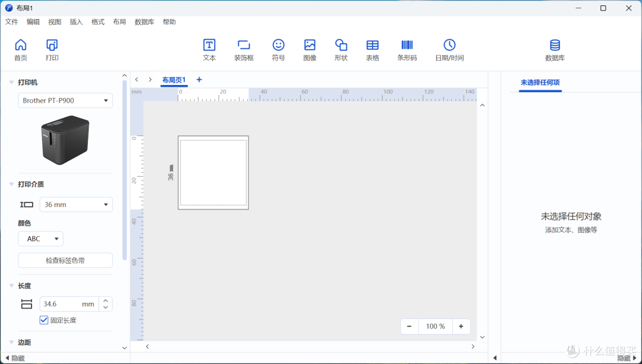
Task: Hide the left panel via 隐藏
Action: [15, 358]
